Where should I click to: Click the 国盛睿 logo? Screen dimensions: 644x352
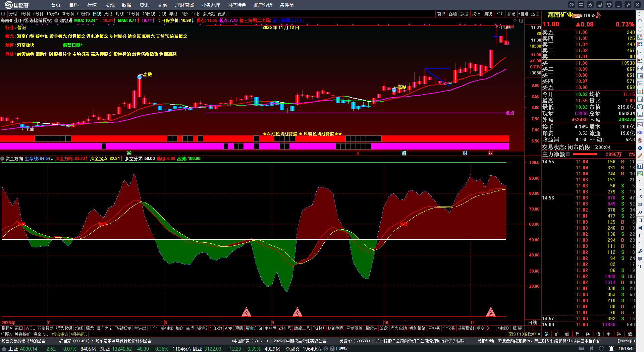point(16,5)
